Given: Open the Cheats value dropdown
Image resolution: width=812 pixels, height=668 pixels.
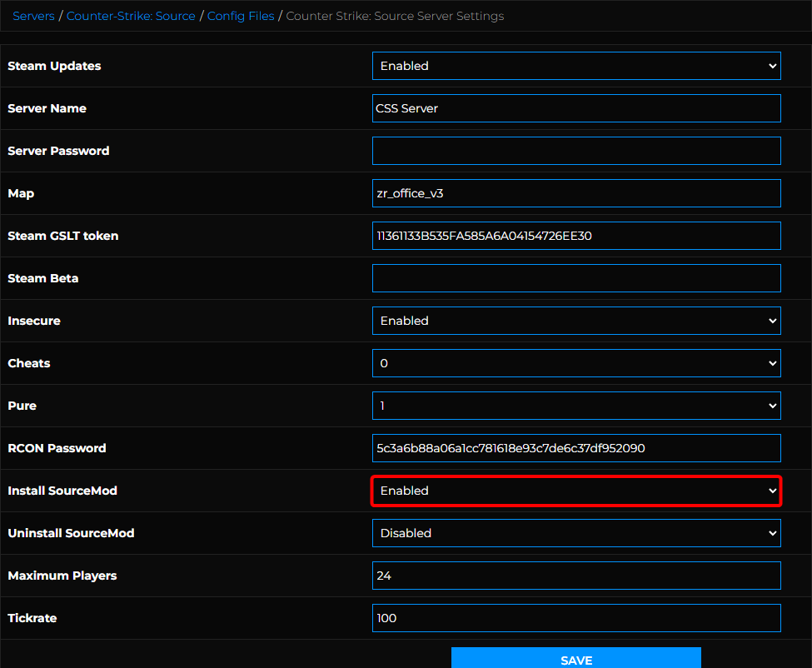Looking at the screenshot, I should coord(575,363).
